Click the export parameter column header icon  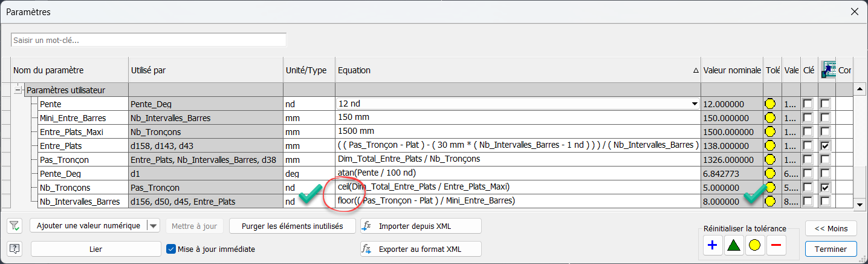(828, 70)
